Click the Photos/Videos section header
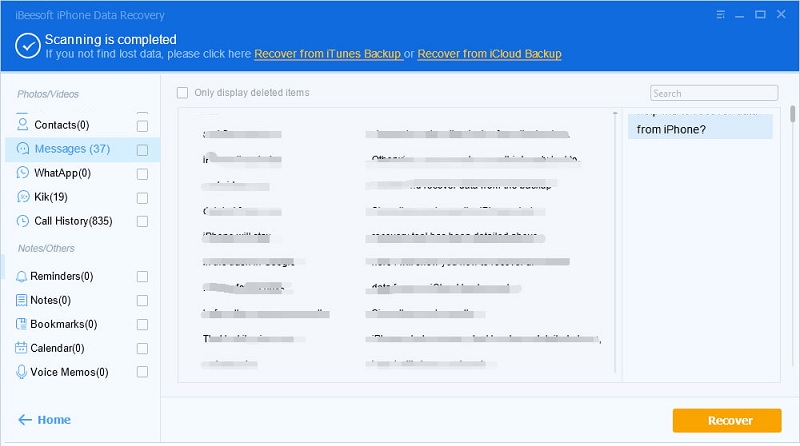The height and width of the screenshot is (446, 800). tap(48, 94)
